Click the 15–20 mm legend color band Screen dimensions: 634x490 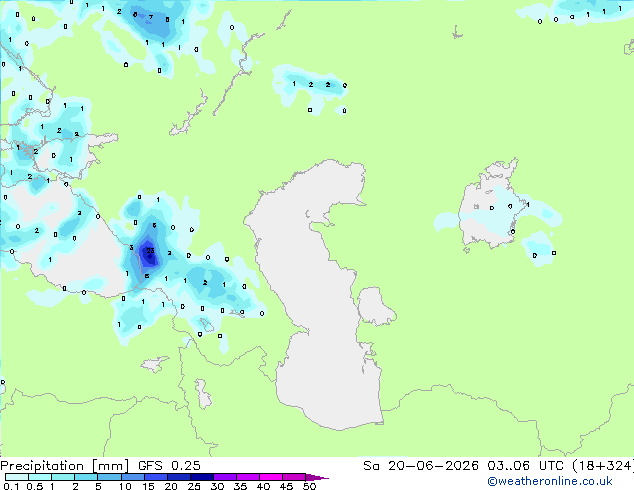pos(155,477)
